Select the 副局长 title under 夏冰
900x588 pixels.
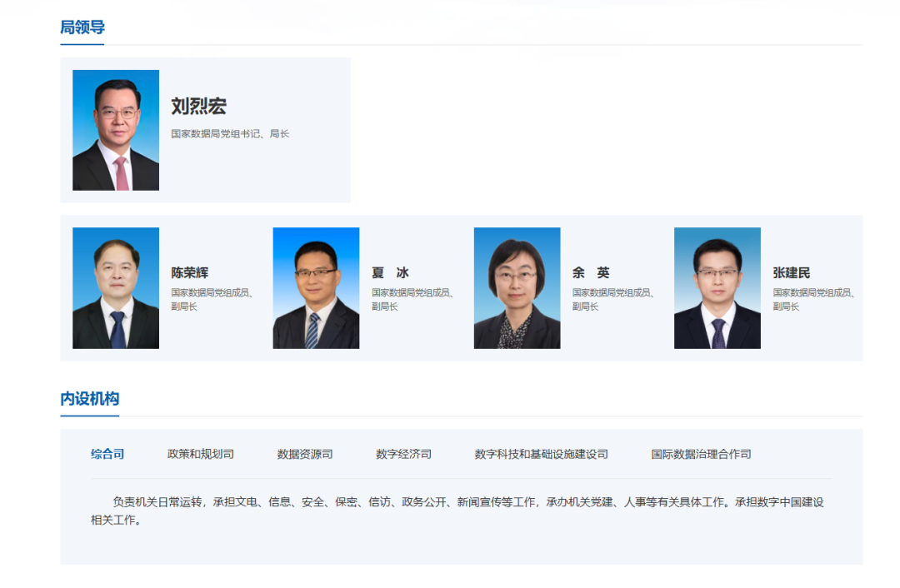385,306
